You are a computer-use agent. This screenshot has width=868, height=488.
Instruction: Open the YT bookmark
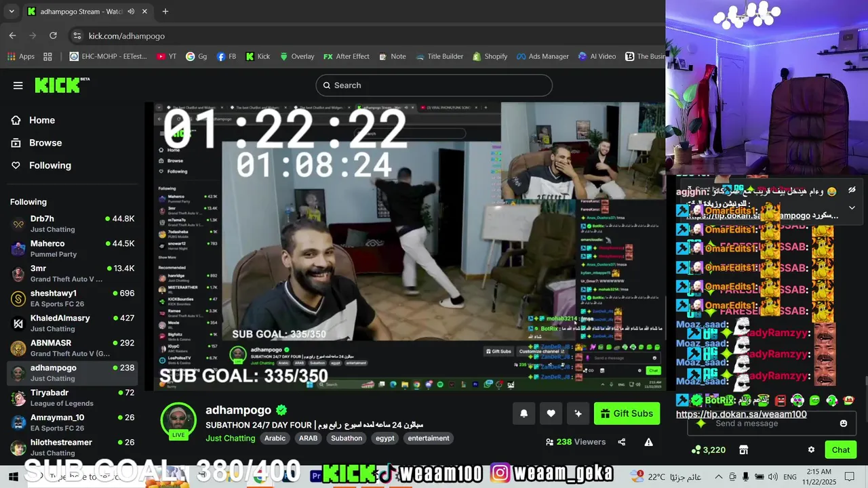[x=166, y=56]
